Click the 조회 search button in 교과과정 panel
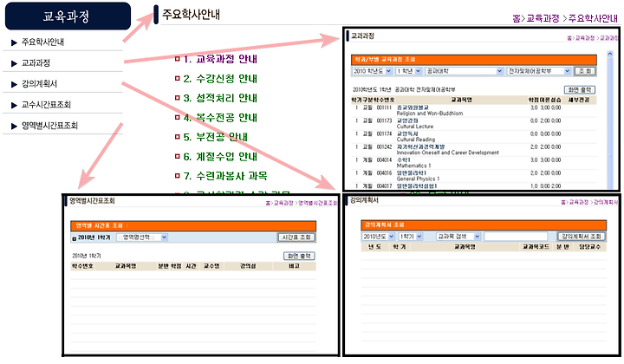 coord(585,71)
